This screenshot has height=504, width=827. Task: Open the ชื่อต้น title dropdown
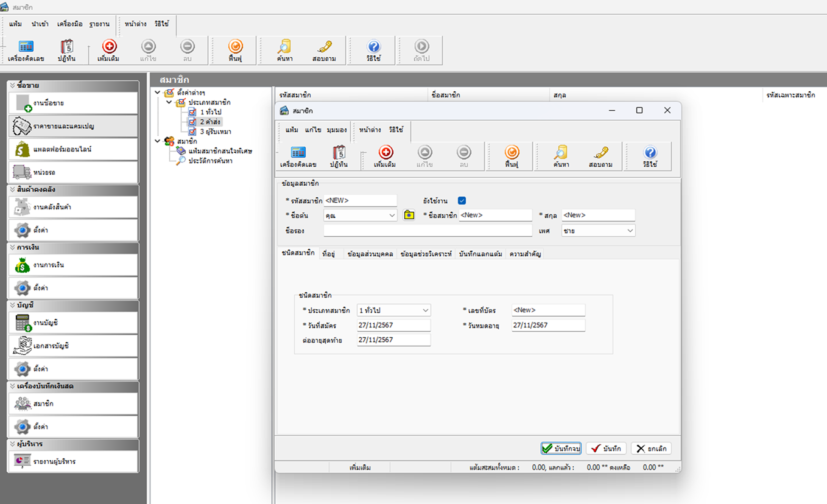pos(361,215)
